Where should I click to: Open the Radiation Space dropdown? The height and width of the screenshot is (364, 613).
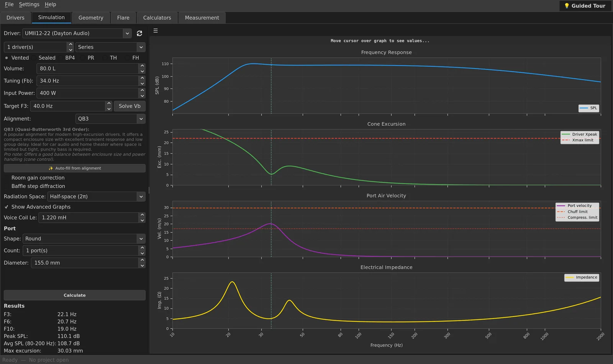tap(96, 197)
